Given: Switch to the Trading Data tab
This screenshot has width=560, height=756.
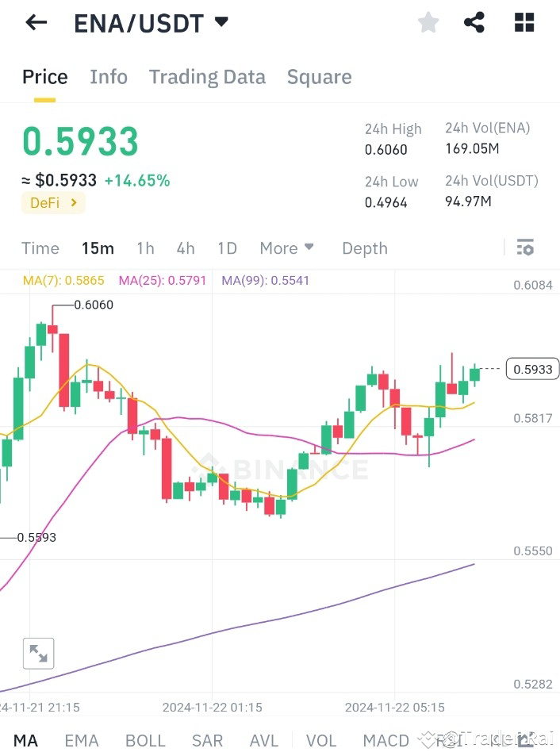Looking at the screenshot, I should [x=207, y=76].
